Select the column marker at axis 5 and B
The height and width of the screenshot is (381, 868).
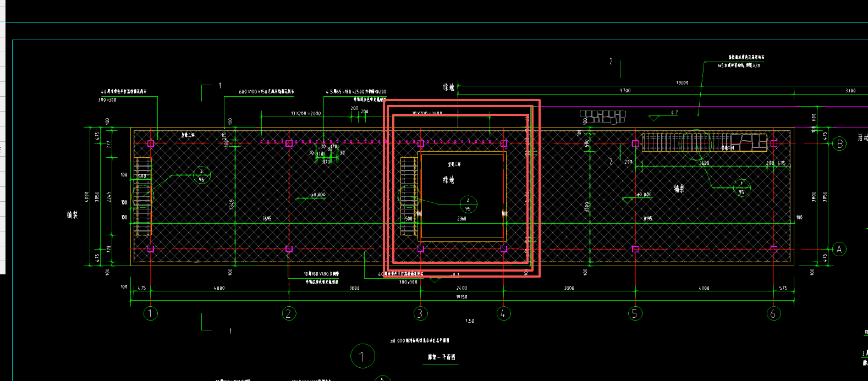click(x=635, y=143)
